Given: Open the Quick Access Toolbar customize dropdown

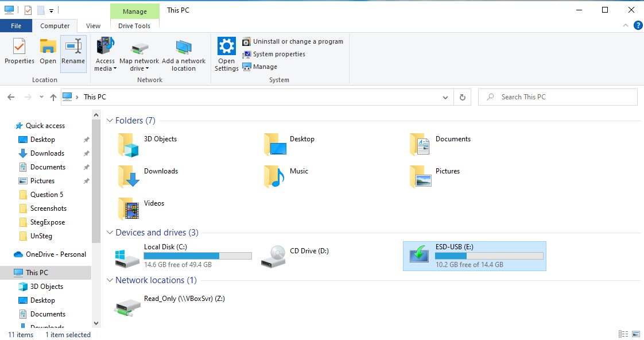Looking at the screenshot, I should 51,10.
